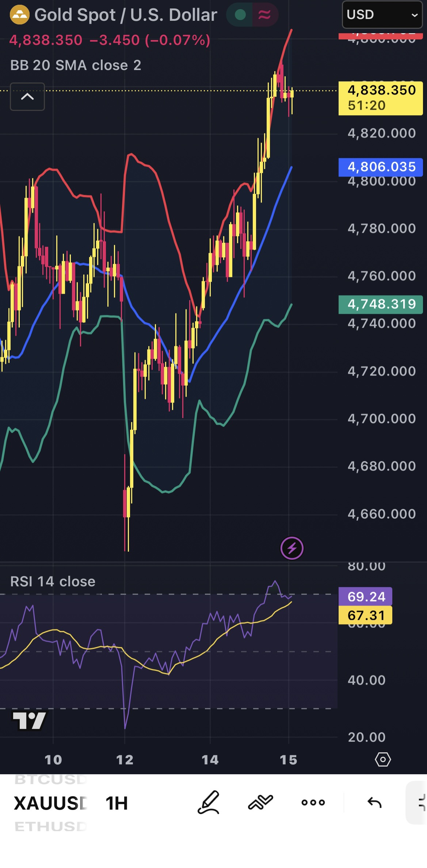Viewport: 427px width, 868px height.
Task: Open the XAUUSD symbol picker
Action: click(x=50, y=803)
